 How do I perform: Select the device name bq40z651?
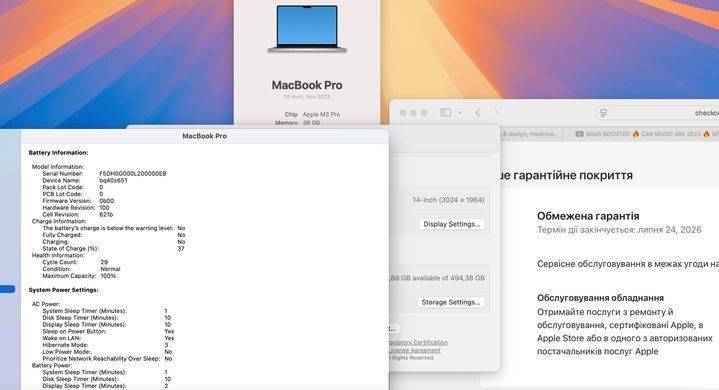(x=113, y=181)
